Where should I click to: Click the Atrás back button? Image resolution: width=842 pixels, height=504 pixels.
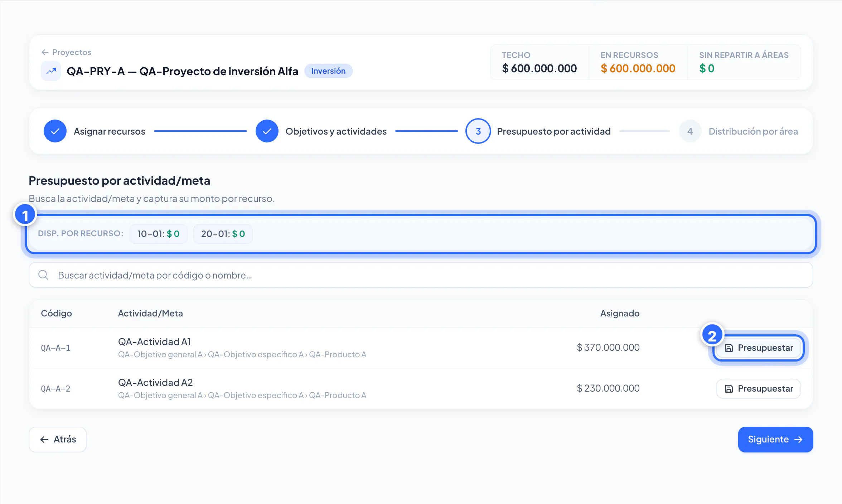coord(58,439)
